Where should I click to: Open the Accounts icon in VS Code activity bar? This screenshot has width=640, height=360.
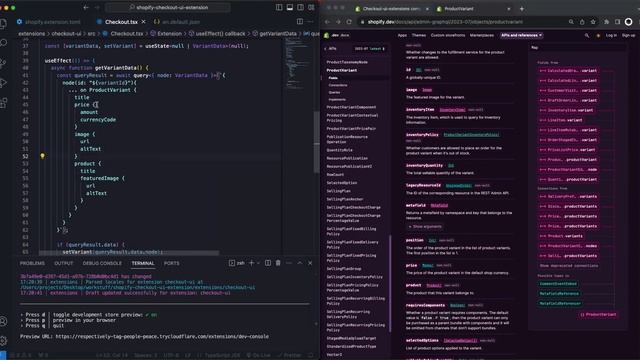(x=4, y=321)
